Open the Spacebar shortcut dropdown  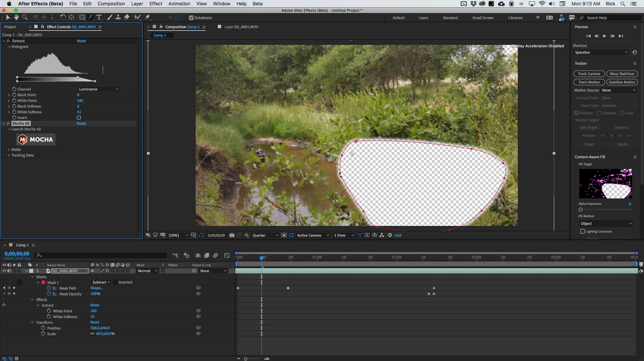(601, 52)
